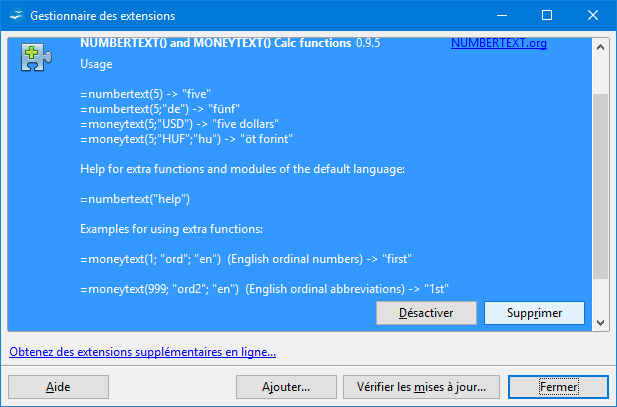Click the English ordinal numbers example line
This screenshot has width=617, height=407.
point(246,259)
